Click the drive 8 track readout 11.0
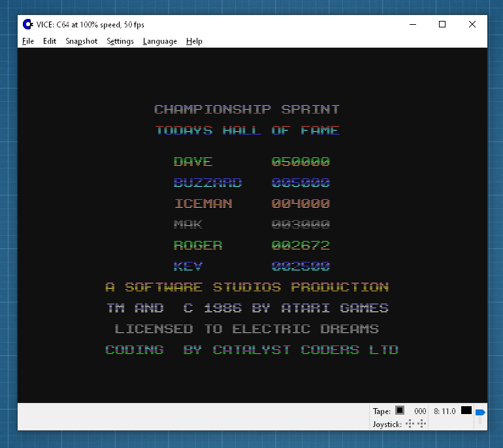503x448 pixels. (444, 411)
